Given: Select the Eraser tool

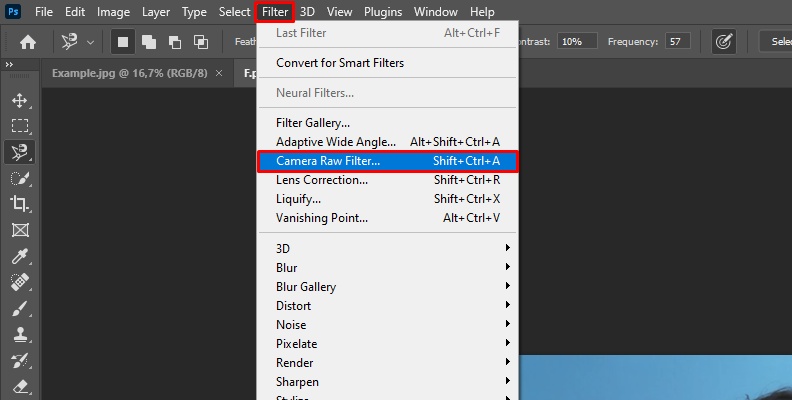Looking at the screenshot, I should point(20,387).
